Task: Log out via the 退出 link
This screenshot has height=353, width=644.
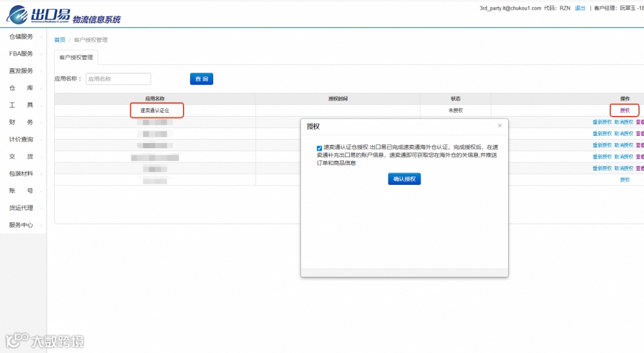Action: click(580, 8)
